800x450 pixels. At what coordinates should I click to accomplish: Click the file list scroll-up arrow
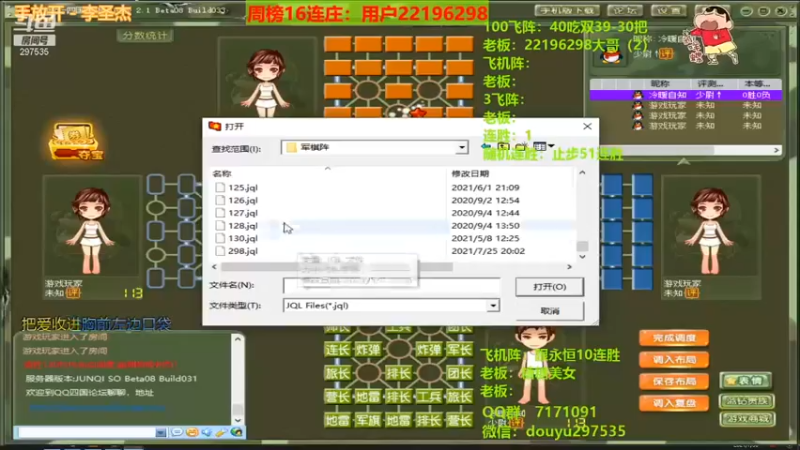[582, 173]
